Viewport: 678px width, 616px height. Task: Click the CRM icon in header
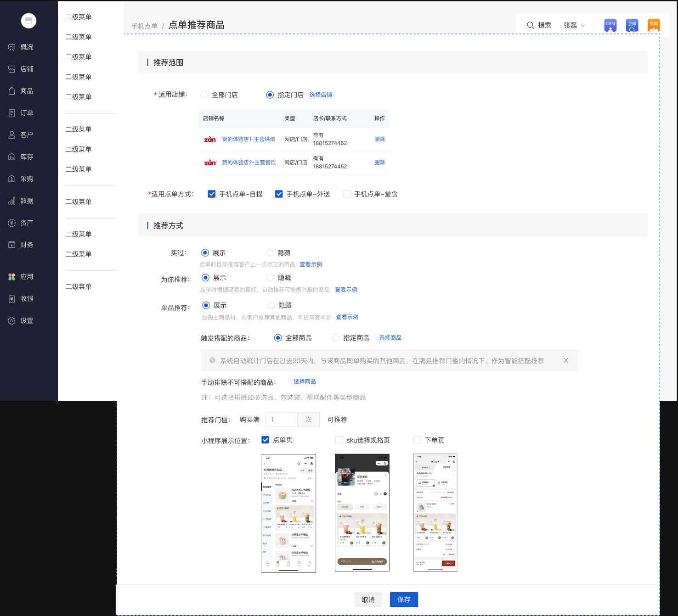610,25
